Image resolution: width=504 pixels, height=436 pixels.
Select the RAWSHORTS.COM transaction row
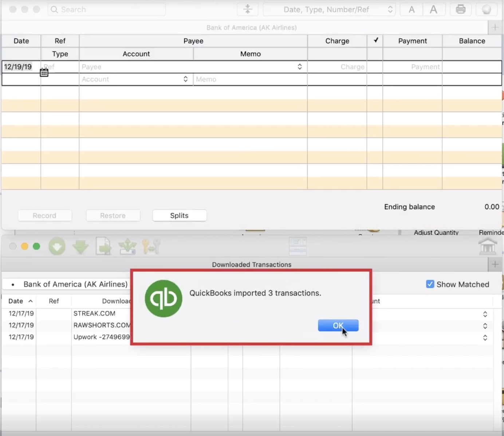pos(247,325)
